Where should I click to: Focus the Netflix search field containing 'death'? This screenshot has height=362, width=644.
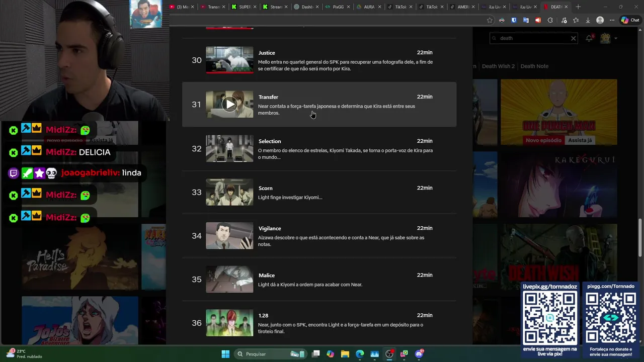click(533, 38)
